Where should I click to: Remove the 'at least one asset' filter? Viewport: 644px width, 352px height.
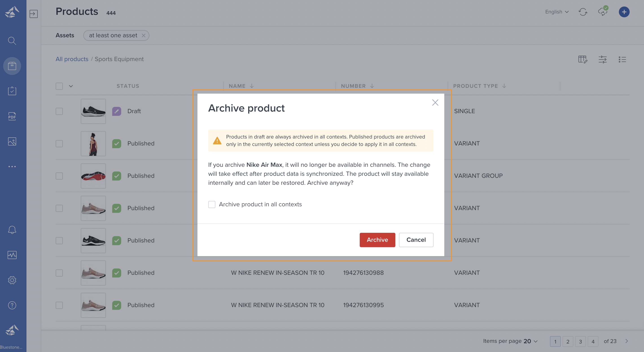144,35
